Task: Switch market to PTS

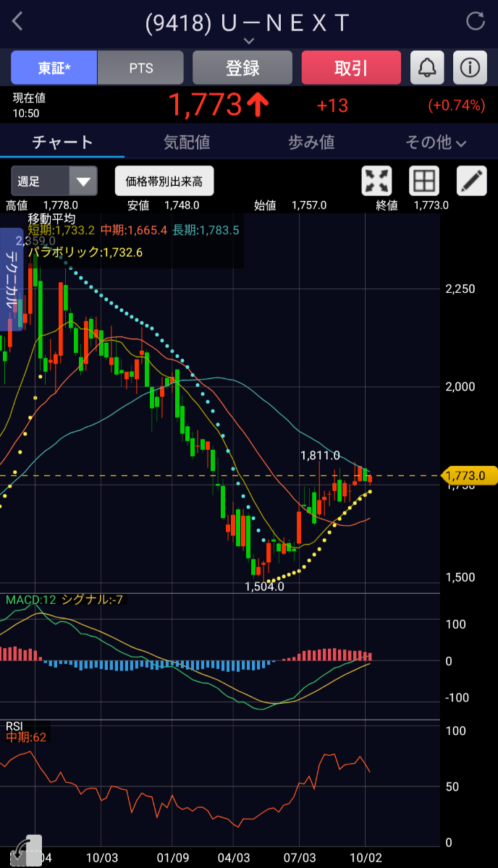Action: click(140, 68)
